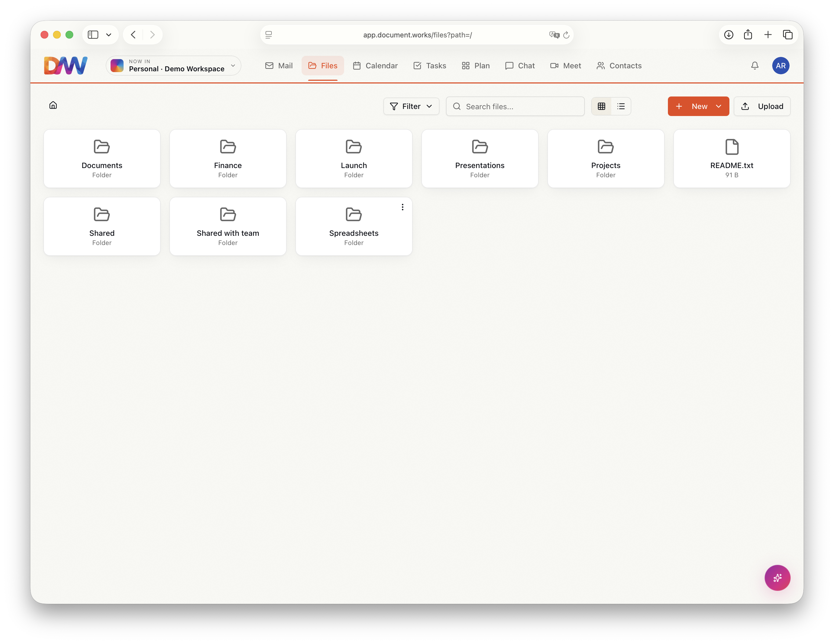The image size is (834, 644).
Task: Go to the Mail tab
Action: [279, 66]
